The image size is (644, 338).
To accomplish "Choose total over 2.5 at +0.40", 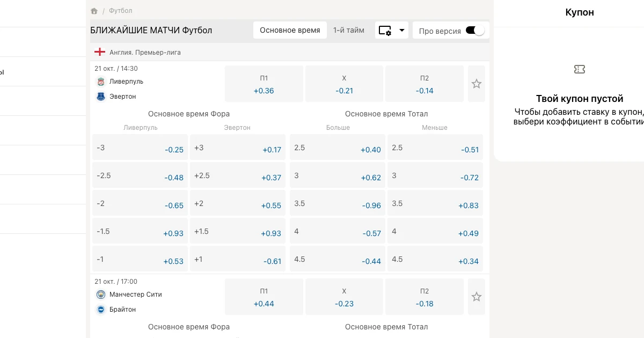I will [338, 147].
